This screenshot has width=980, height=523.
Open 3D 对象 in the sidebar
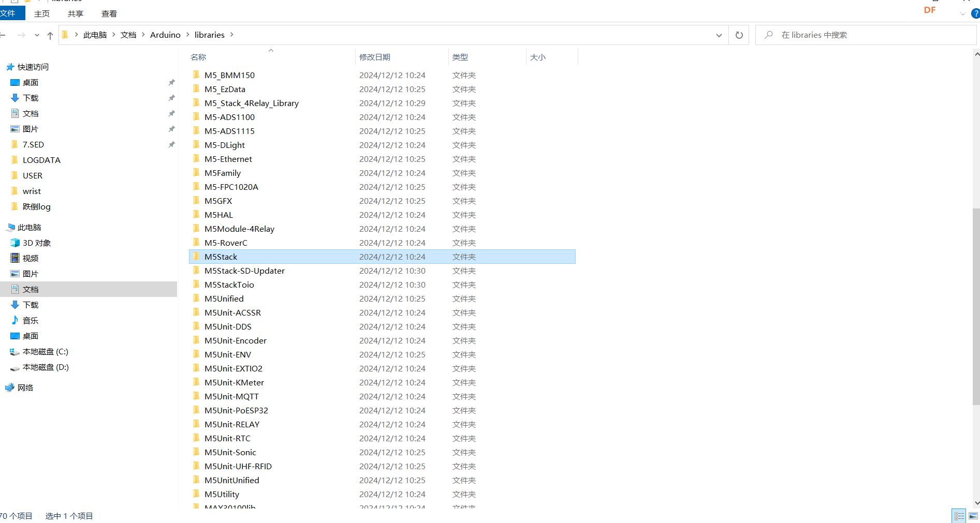pyautogui.click(x=36, y=243)
